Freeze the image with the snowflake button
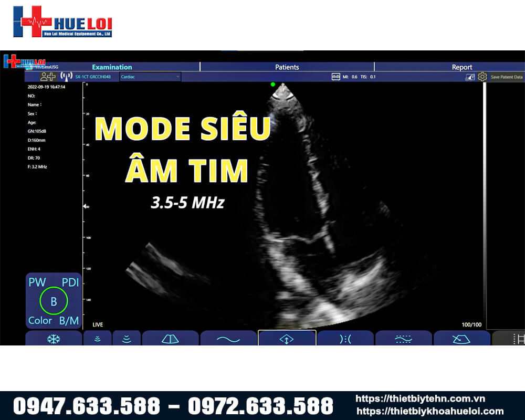 tap(54, 339)
